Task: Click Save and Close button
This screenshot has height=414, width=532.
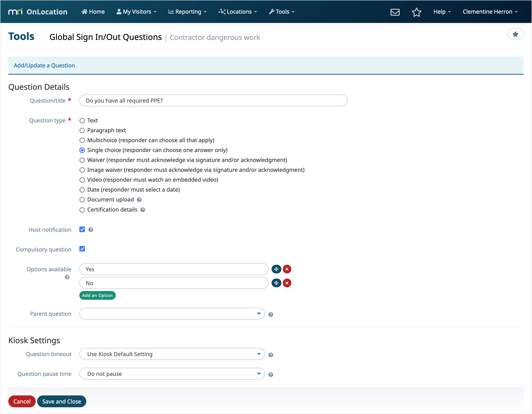Action: click(x=62, y=401)
